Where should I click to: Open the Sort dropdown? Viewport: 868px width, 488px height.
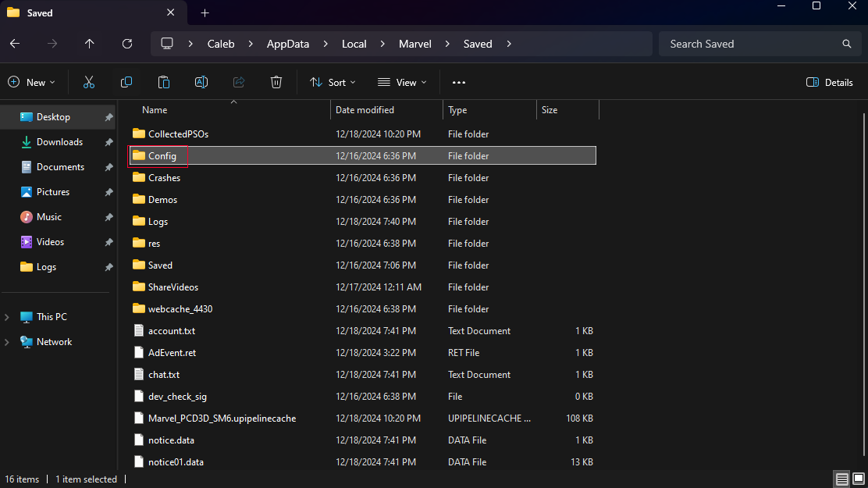333,83
